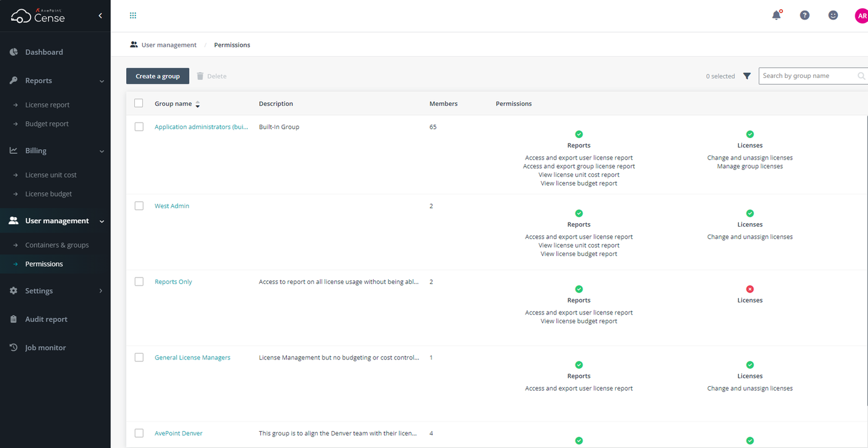Check the AvePoint Denver row checkbox
This screenshot has height=448, width=868.
click(x=139, y=433)
